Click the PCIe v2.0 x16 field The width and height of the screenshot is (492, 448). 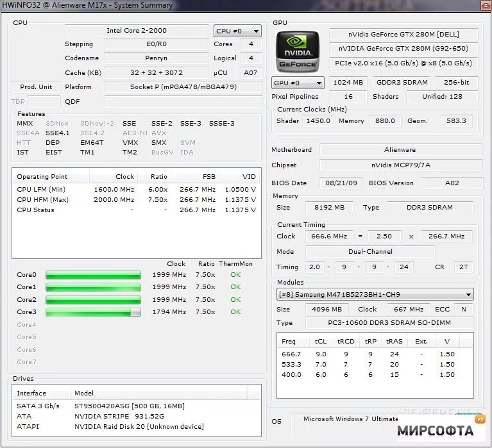403,63
